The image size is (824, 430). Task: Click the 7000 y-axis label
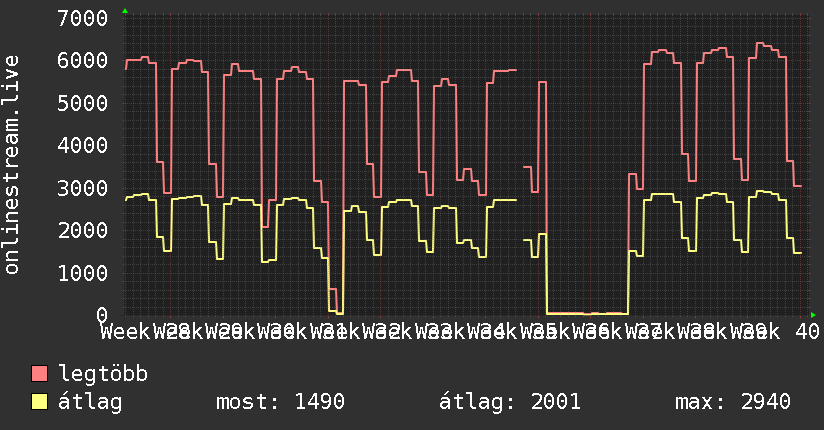[x=83, y=18]
